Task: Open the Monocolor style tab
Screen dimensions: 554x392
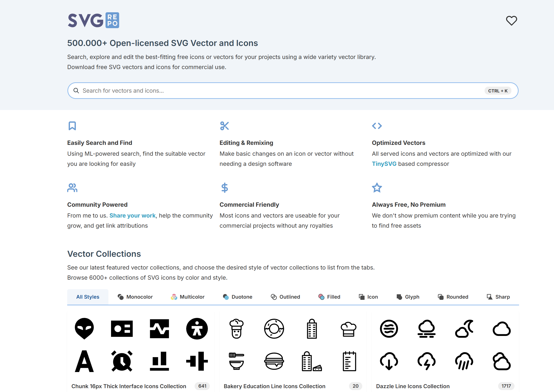Action: [135, 297]
